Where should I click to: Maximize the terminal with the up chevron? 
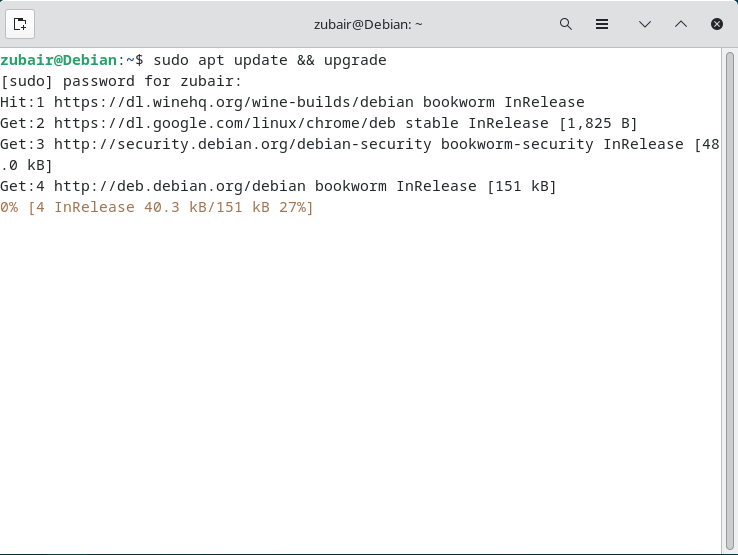[x=681, y=24]
